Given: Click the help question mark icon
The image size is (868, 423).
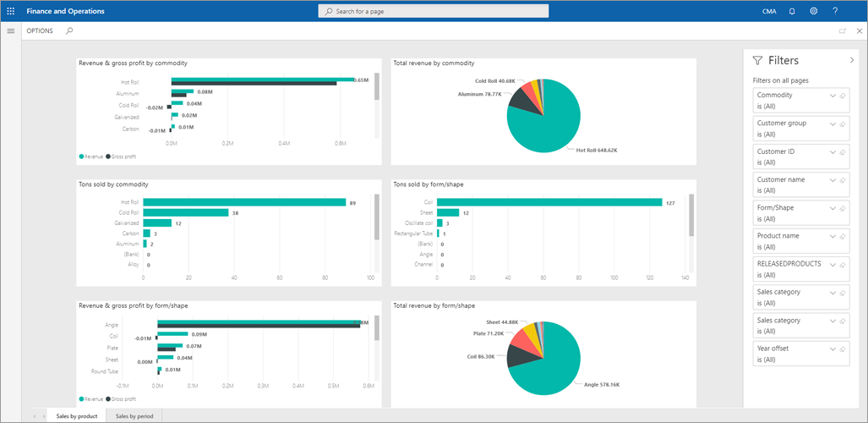Looking at the screenshot, I should pyautogui.click(x=835, y=11).
